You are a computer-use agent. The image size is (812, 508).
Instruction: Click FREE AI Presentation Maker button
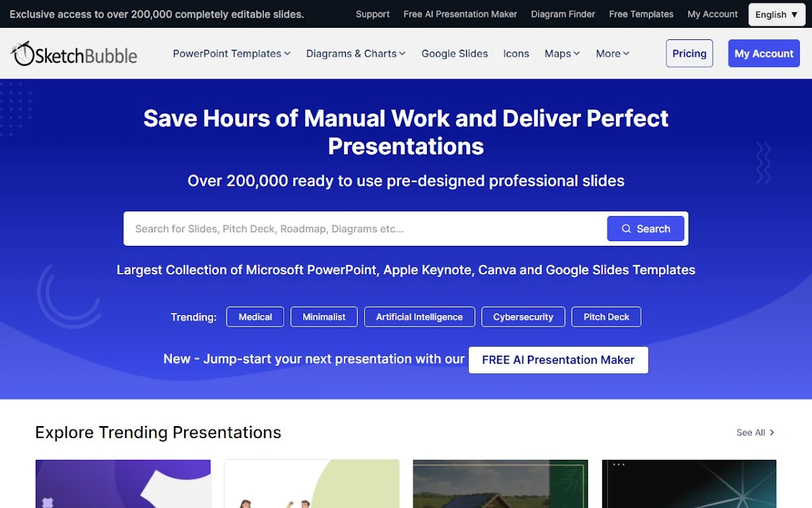(558, 360)
